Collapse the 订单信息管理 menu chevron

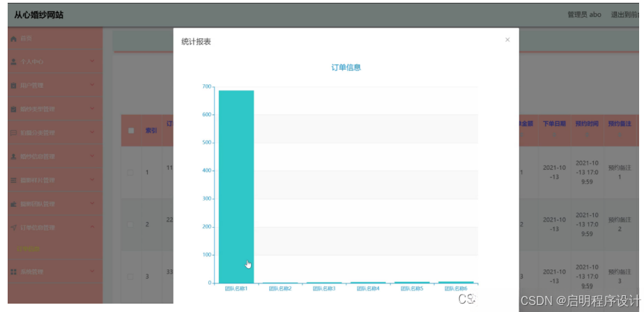coord(92,227)
